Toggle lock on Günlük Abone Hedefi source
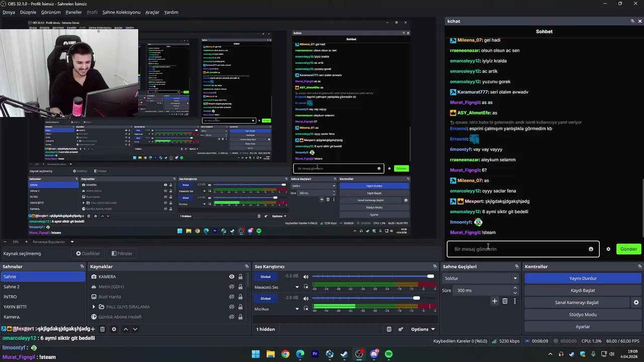Screen dimensions: 644x362 click(x=240, y=317)
